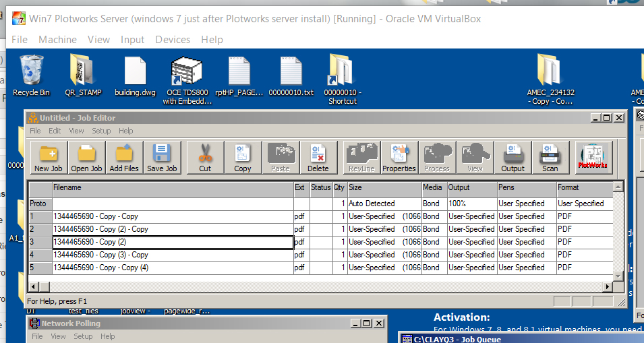Viewport: 644px width, 343px height.
Task: Click the Scan toolbar icon
Action: [x=550, y=158]
